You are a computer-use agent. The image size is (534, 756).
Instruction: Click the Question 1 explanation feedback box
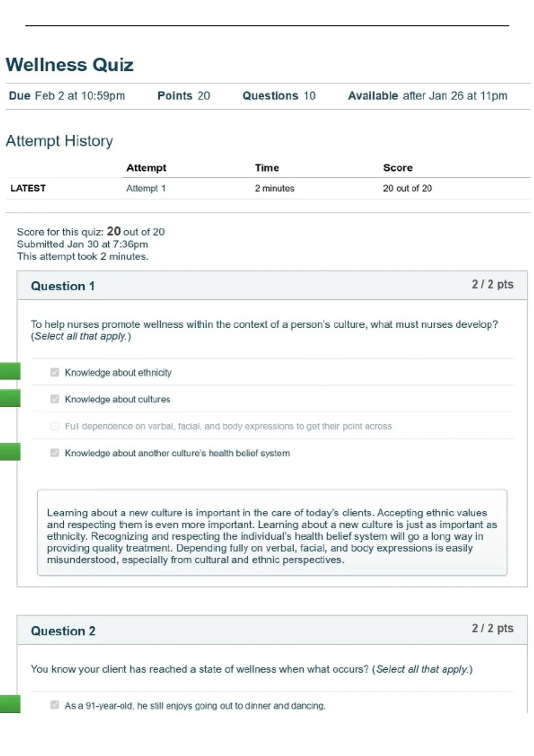point(272,533)
